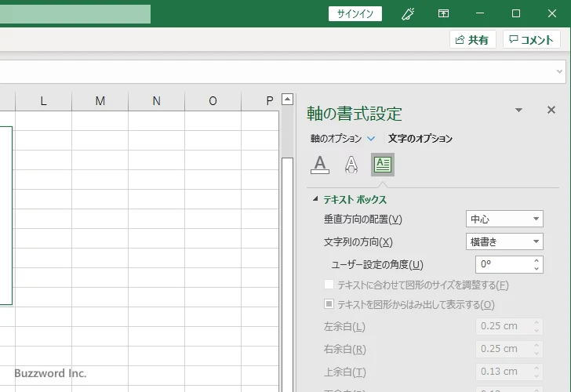The height and width of the screenshot is (392, 571).
Task: Click the pen/coming-soon features icon in title bar
Action: click(x=408, y=14)
